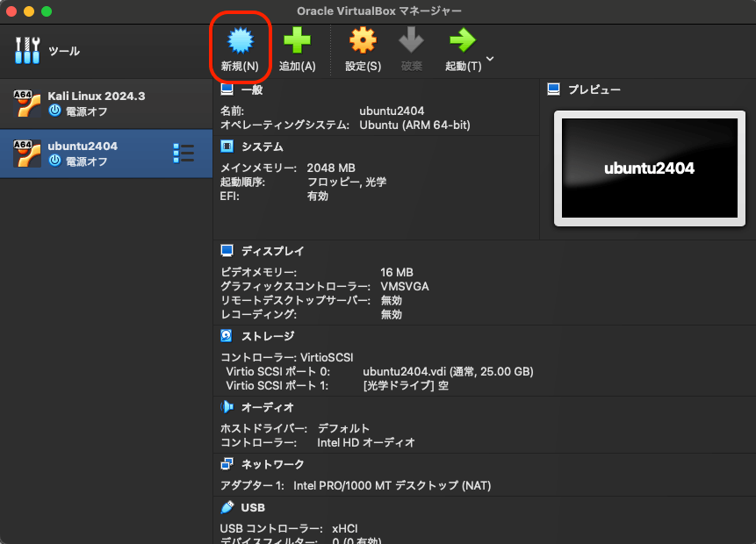Open the ストレージ storage section header
The height and width of the screenshot is (544, 756).
(x=268, y=336)
